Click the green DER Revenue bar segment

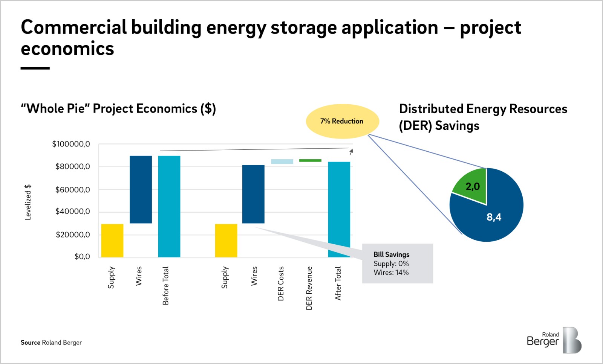pos(310,160)
